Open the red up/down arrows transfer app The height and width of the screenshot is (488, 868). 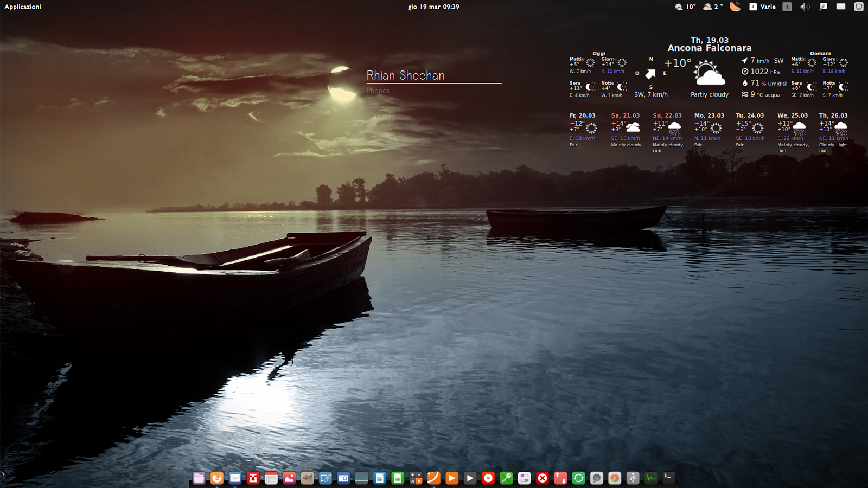pos(560,478)
